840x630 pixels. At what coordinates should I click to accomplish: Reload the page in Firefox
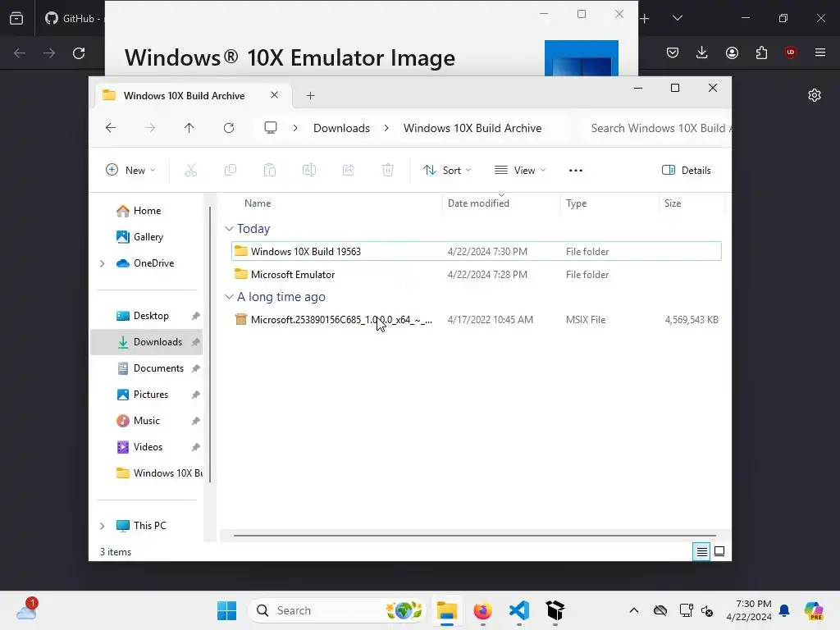(79, 53)
